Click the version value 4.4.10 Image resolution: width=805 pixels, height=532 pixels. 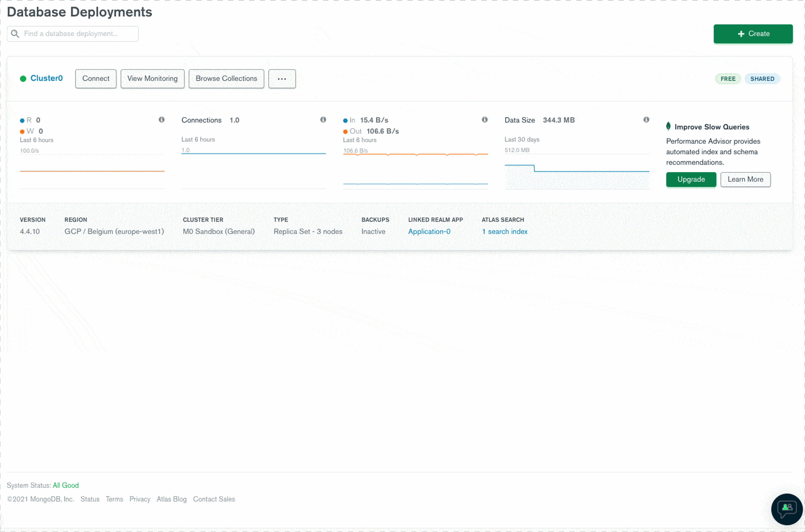30,232
